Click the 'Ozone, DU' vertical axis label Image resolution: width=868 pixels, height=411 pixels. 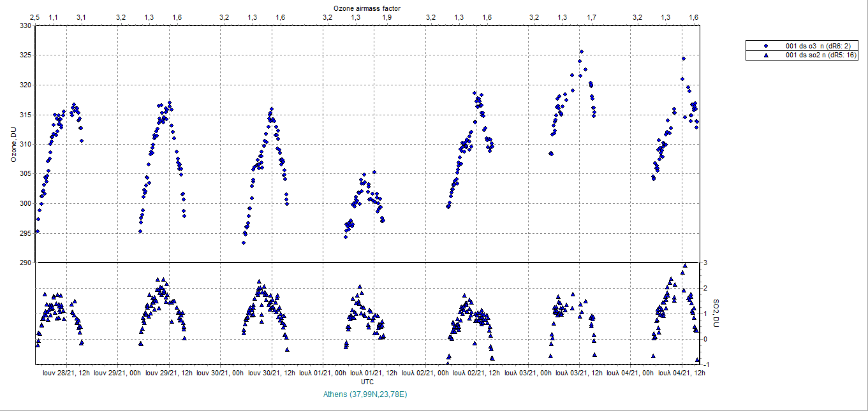coord(13,145)
